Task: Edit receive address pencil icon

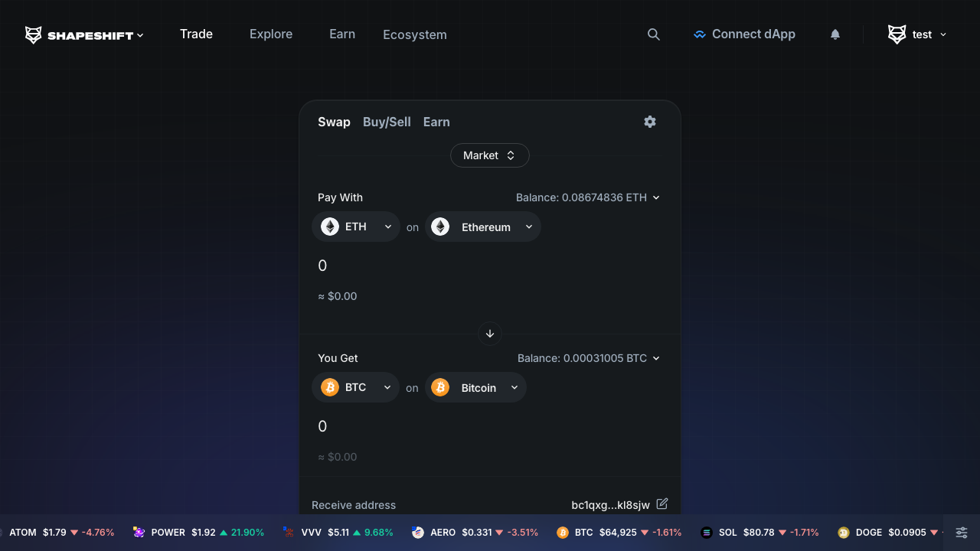Action: coord(662,504)
